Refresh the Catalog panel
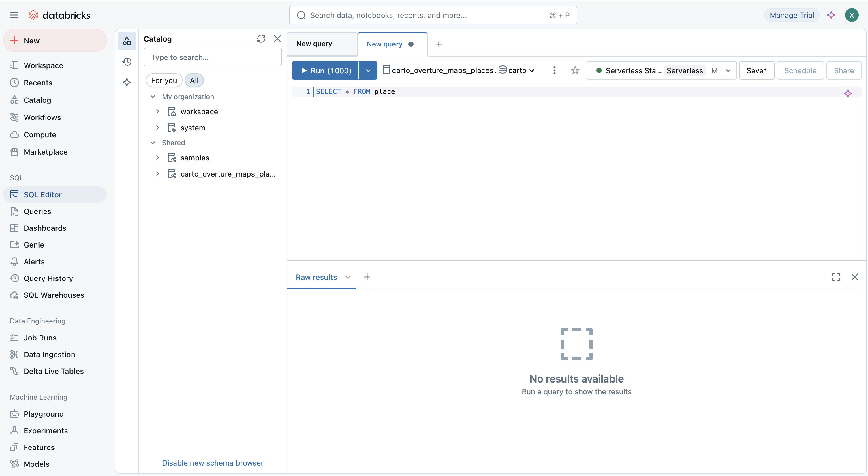This screenshot has height=476, width=868. click(261, 39)
